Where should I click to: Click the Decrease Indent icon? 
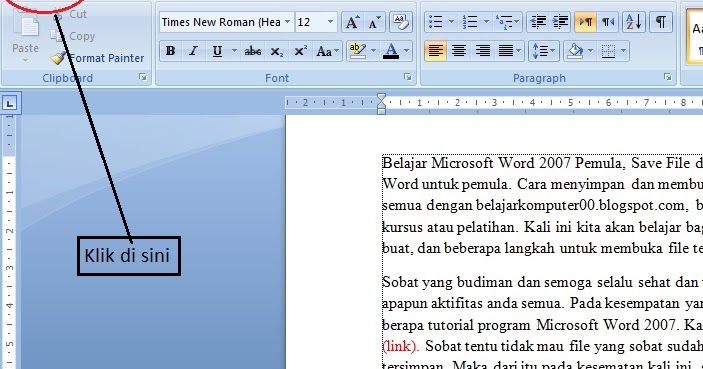coord(538,22)
